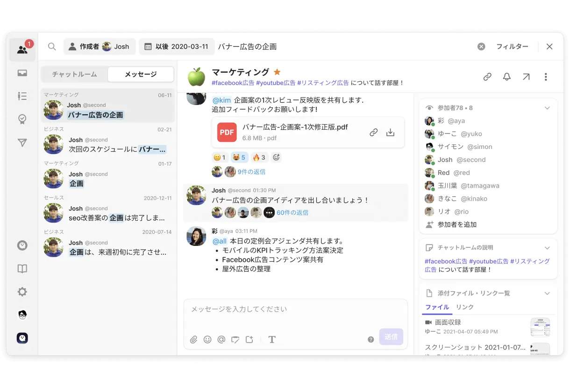This screenshot has width=570, height=392.
Task: Copy link of the PDF attachment
Action: click(x=373, y=133)
